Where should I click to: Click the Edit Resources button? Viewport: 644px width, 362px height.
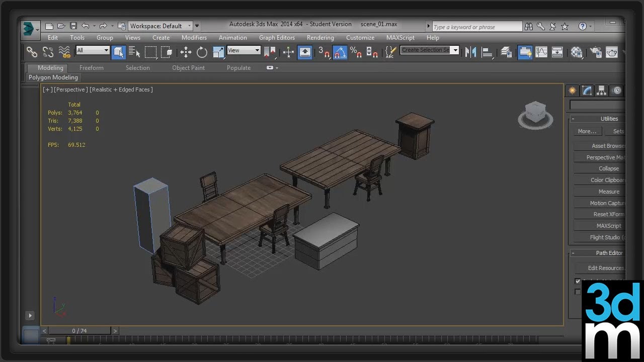[600, 268]
